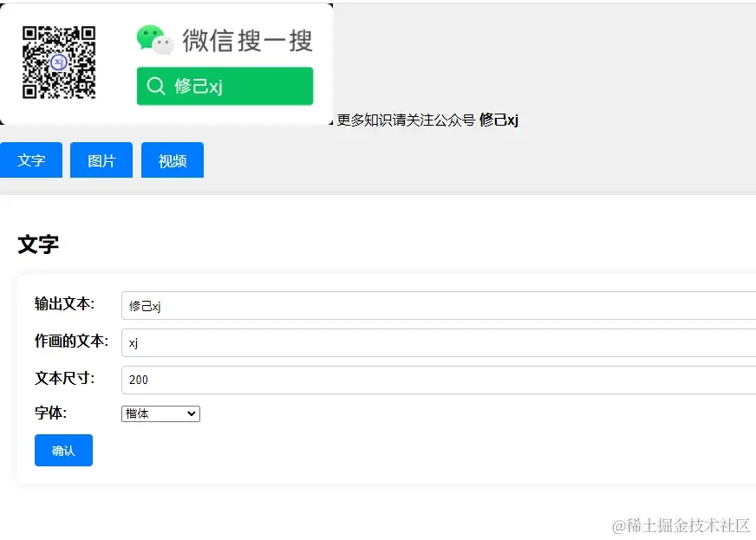Open the 字体 dropdown showing 楷体
756x540 pixels.
click(x=160, y=413)
